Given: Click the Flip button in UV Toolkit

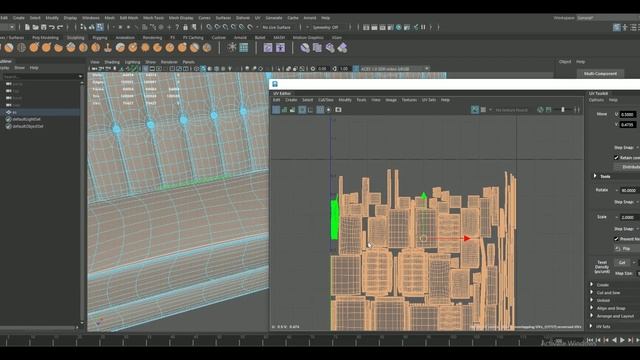Looking at the screenshot, I should click(627, 248).
